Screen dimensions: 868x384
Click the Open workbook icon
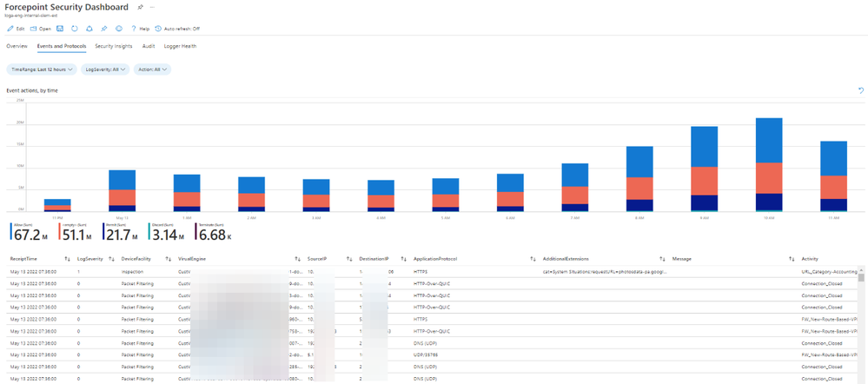click(x=34, y=28)
